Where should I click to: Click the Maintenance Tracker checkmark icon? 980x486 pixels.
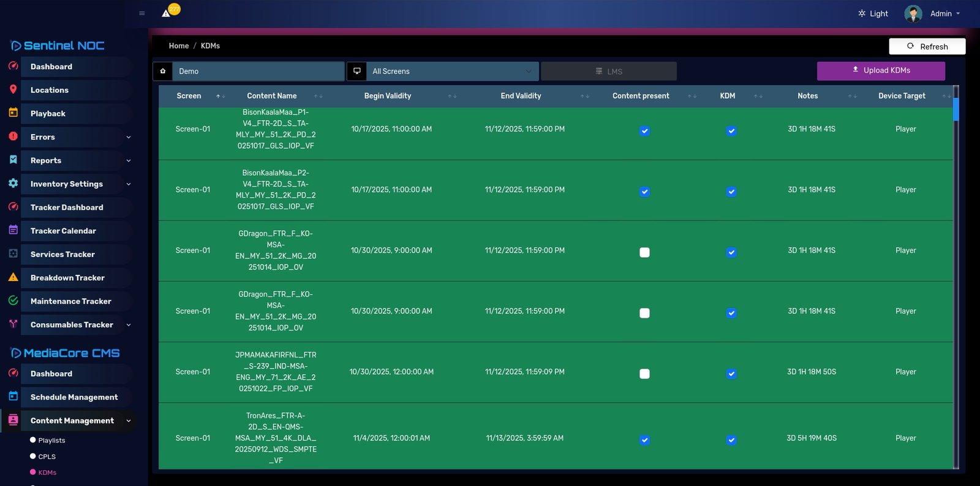tap(13, 301)
